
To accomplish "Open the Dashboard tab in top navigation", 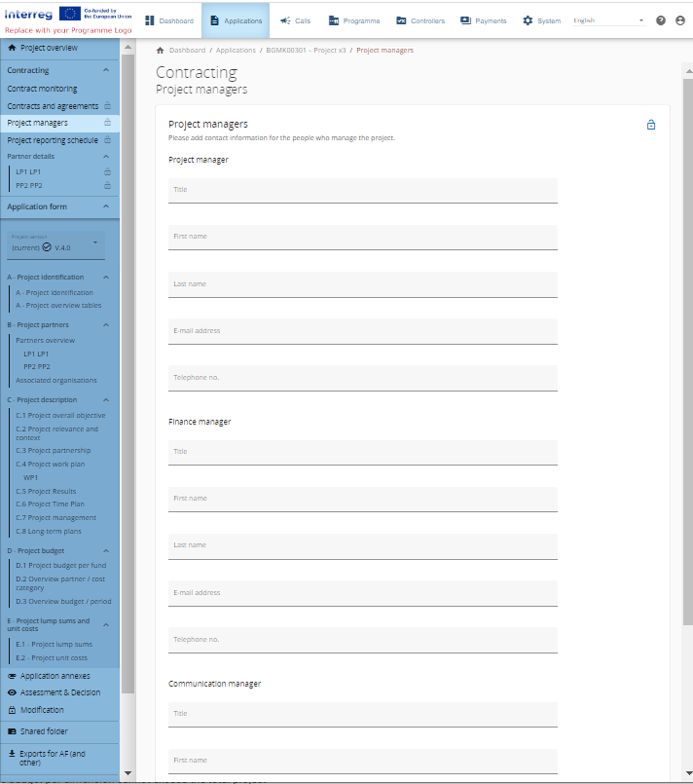I will click(169, 20).
